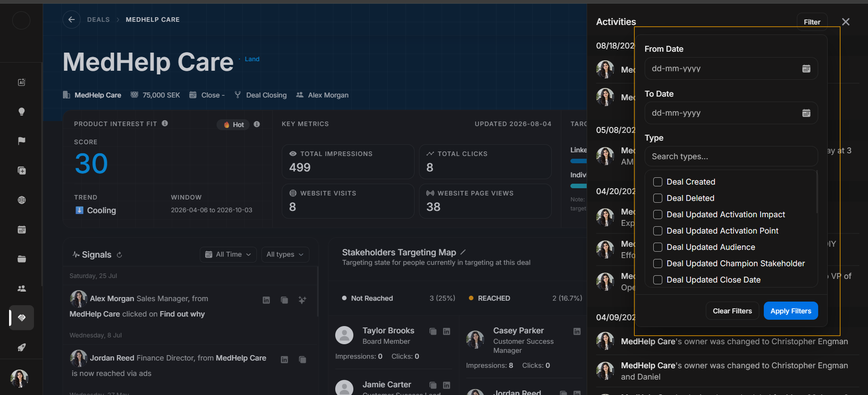The height and width of the screenshot is (395, 868).
Task: Toggle the Activities Filter button
Action: [812, 22]
